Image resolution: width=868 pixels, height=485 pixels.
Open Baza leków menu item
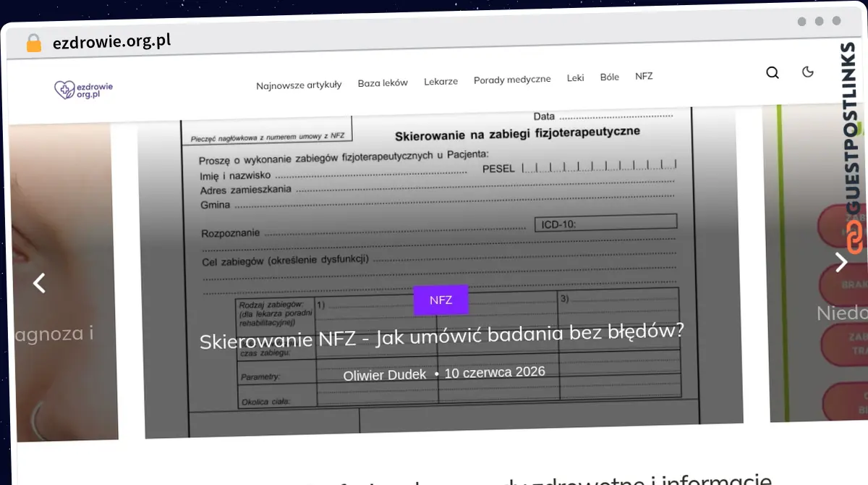tap(383, 83)
